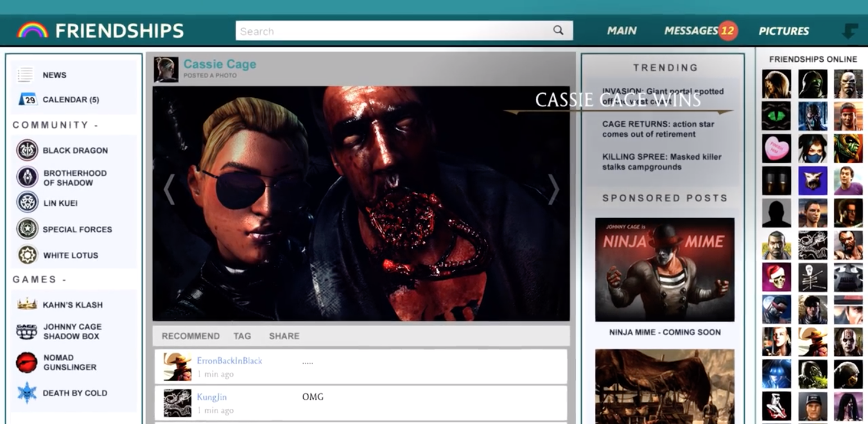Screen dimensions: 868x424
Task: Open the News sidebar label
Action: click(55, 75)
